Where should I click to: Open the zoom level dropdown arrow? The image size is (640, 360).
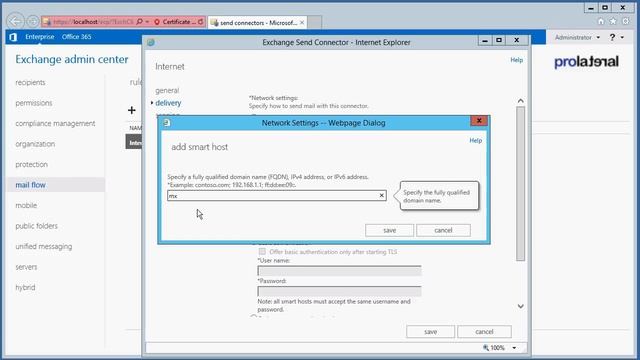514,348
